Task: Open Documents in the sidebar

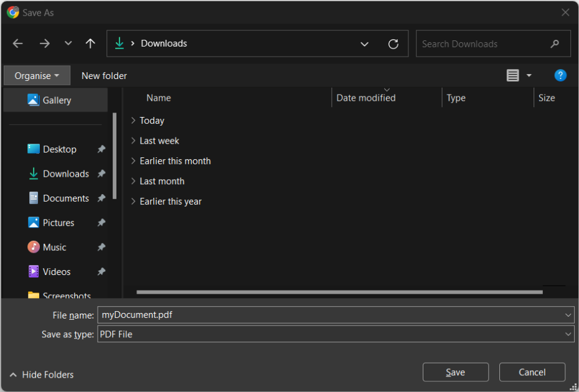Action: (x=66, y=198)
